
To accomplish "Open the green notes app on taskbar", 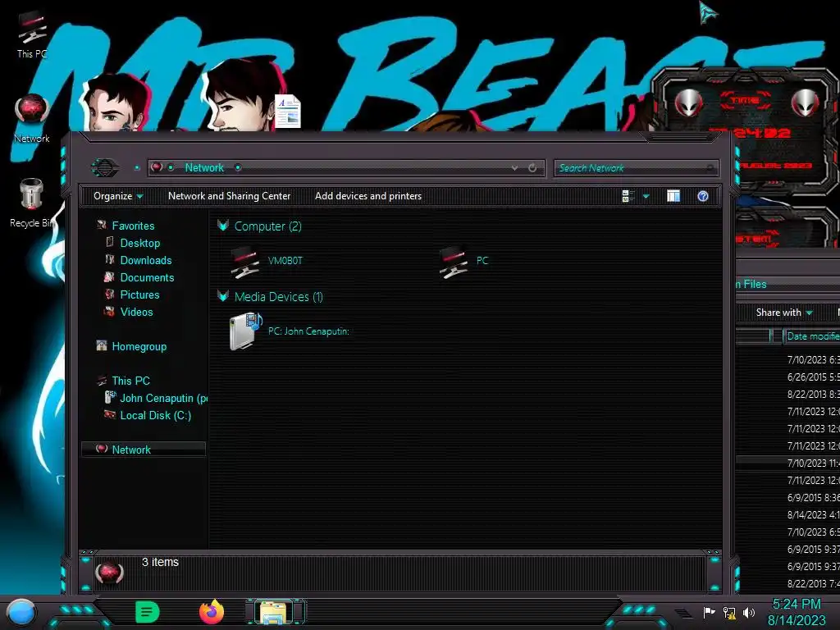I will (x=148, y=612).
